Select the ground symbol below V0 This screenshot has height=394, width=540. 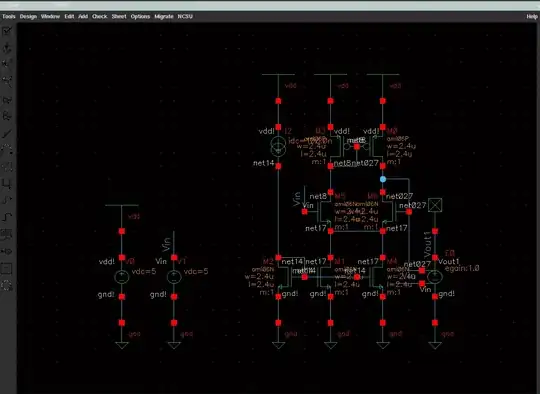122,345
